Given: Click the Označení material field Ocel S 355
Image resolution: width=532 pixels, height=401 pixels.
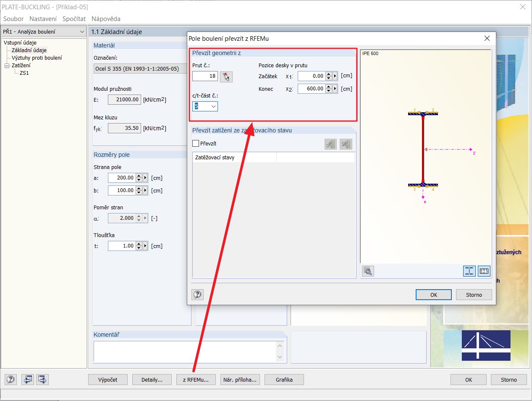Looking at the screenshot, I should coord(140,69).
